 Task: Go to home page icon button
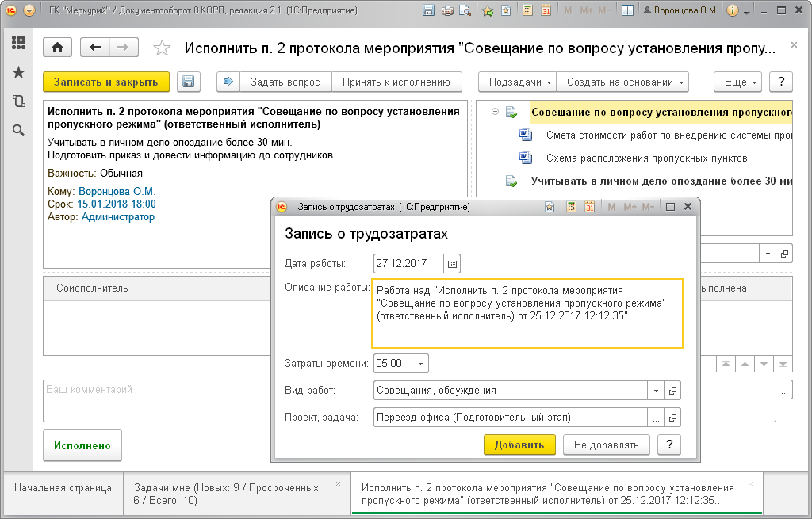pos(57,48)
